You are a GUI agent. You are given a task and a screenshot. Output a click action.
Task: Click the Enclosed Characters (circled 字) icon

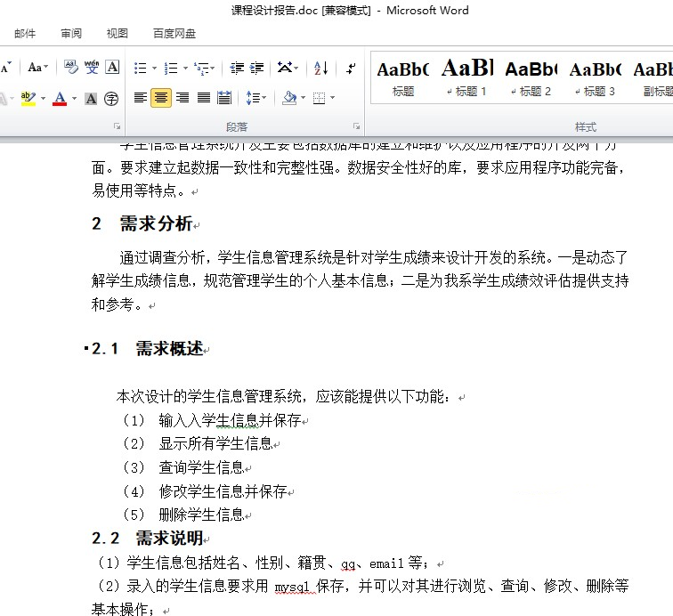[x=111, y=99]
